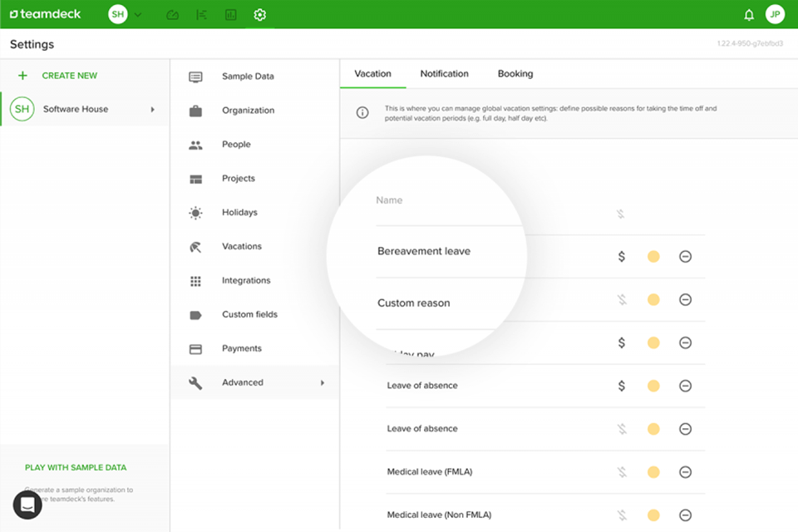Click the crossed dollar icon in table header
The image size is (798, 532).
tap(620, 214)
